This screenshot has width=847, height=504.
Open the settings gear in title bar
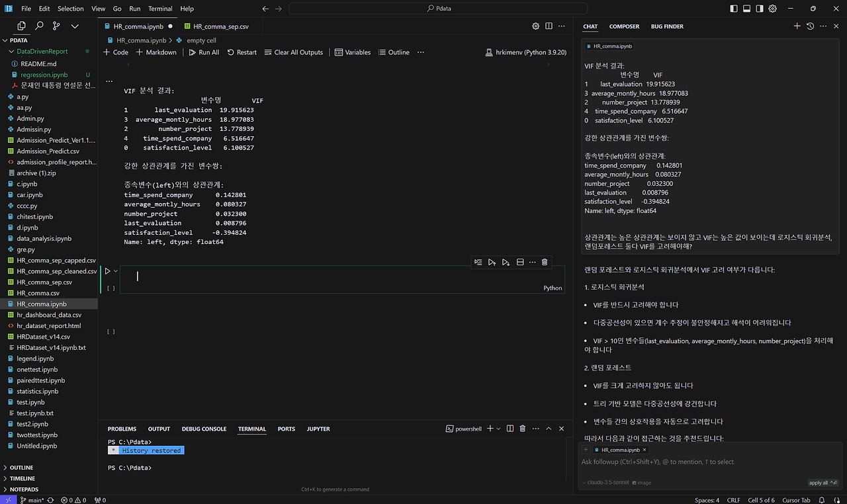point(772,9)
